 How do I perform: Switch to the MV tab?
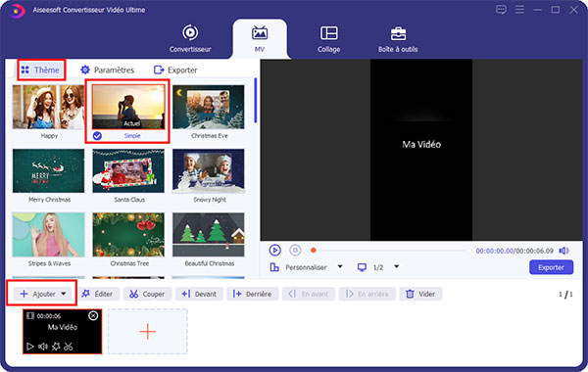tap(260, 39)
